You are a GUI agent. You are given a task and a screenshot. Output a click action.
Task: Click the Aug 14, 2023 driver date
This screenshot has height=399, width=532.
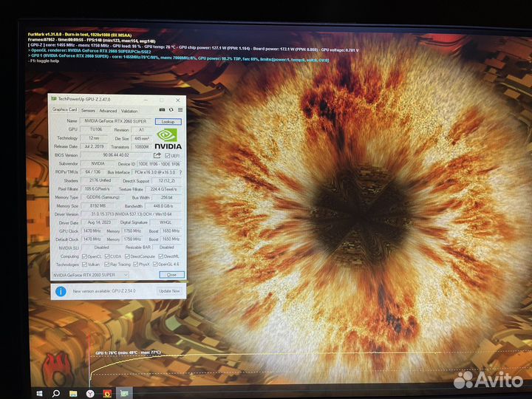(100, 222)
